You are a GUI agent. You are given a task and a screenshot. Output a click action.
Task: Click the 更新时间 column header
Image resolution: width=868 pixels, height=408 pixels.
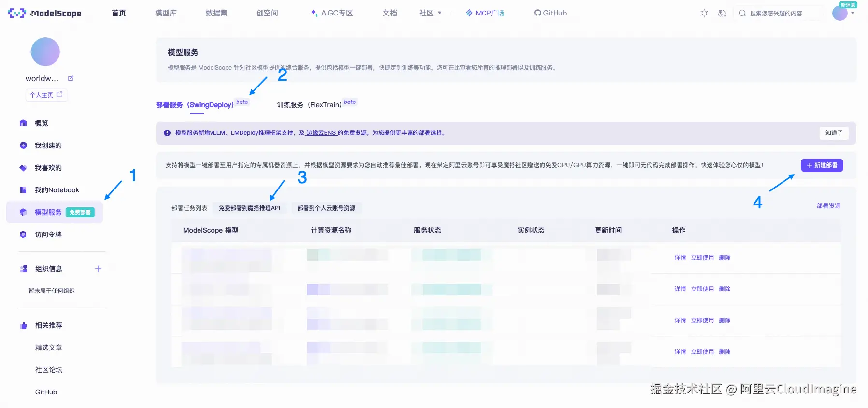pyautogui.click(x=608, y=230)
